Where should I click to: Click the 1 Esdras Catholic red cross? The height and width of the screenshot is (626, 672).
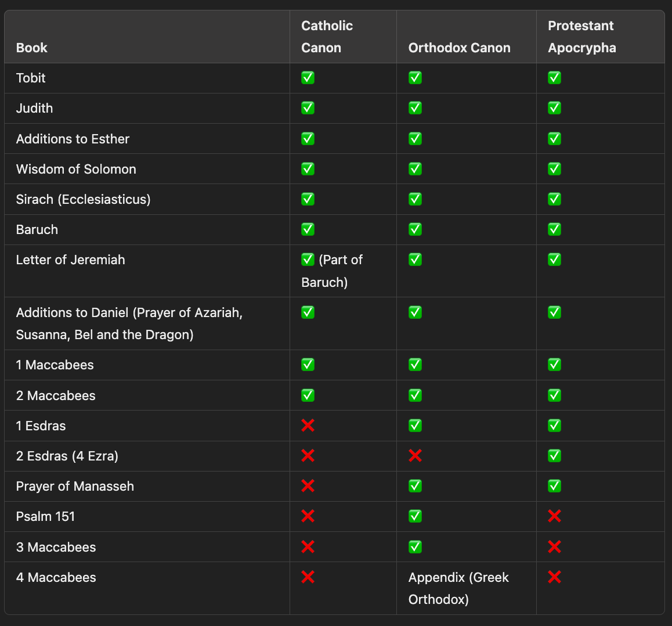(308, 425)
